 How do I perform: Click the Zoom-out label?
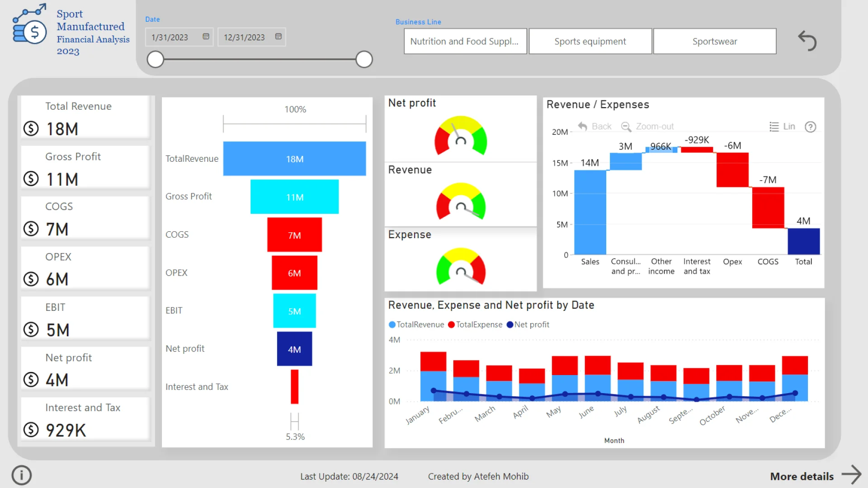pyautogui.click(x=655, y=127)
